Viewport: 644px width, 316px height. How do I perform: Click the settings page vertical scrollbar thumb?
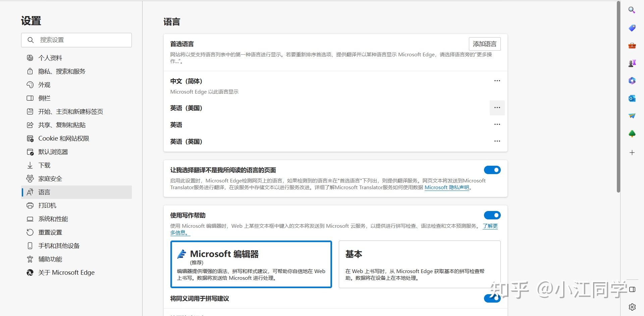point(619,97)
